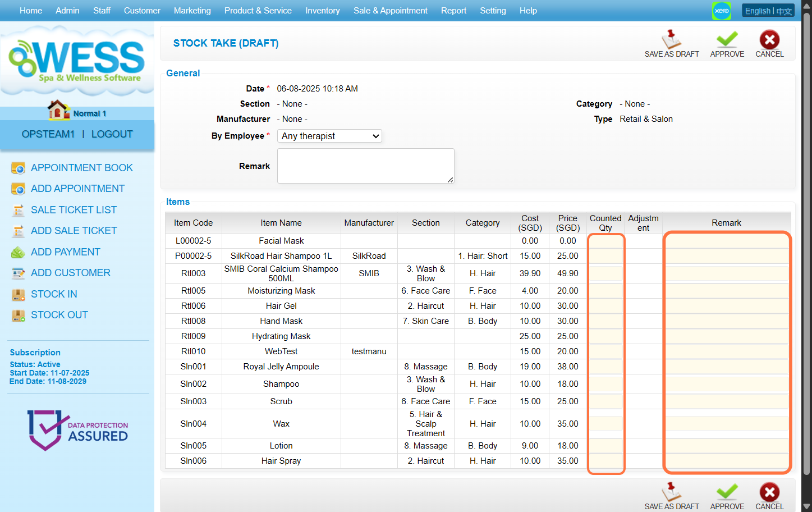Click the Stock In sidebar icon
Viewport: 812px width, 512px height.
pos(19,294)
